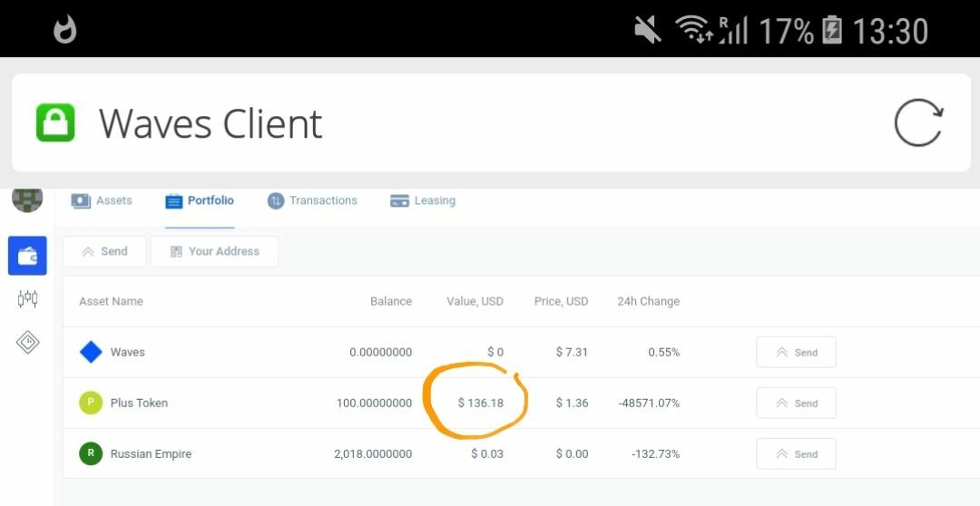
Task: Click the top Send button
Action: point(104,251)
